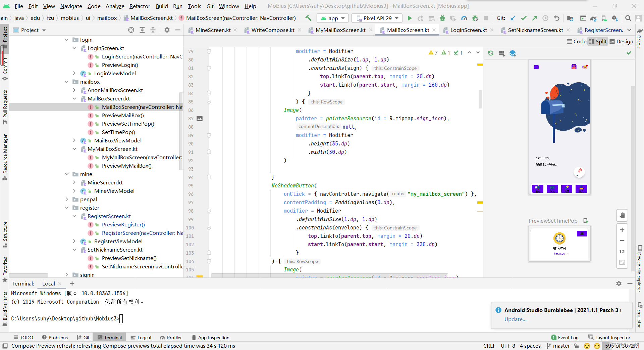This screenshot has height=350, width=644.
Task: Open the preview layers icon
Action: (x=513, y=53)
